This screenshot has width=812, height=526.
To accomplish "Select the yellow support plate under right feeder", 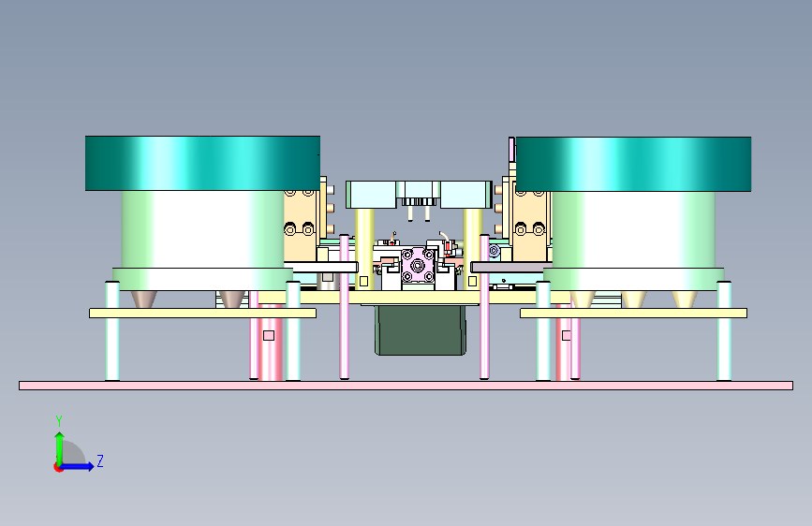I will 633,314.
